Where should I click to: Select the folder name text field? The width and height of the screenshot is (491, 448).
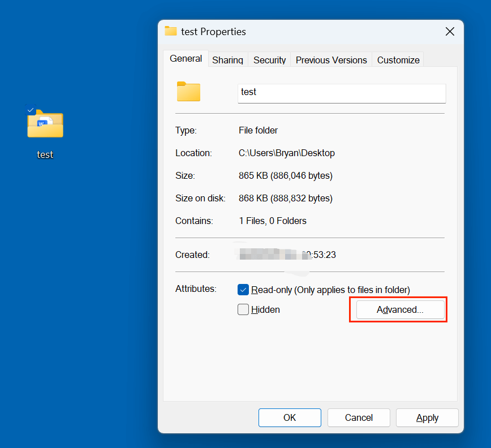click(x=342, y=93)
